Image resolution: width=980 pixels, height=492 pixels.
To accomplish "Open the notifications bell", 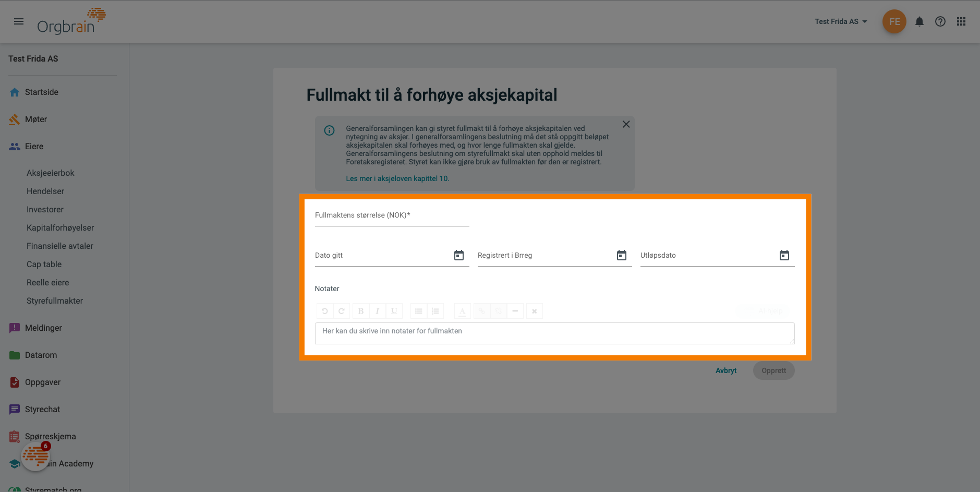I will pyautogui.click(x=919, y=21).
